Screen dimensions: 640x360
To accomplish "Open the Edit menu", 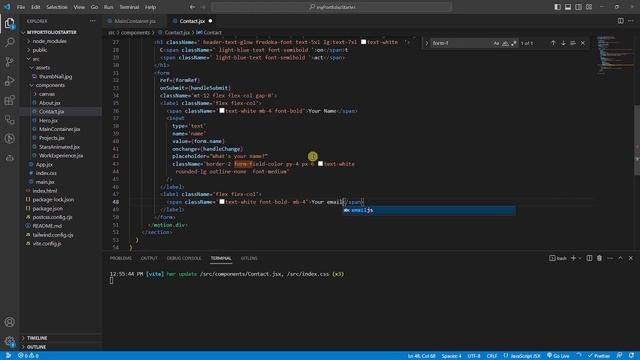I will click(x=36, y=7).
